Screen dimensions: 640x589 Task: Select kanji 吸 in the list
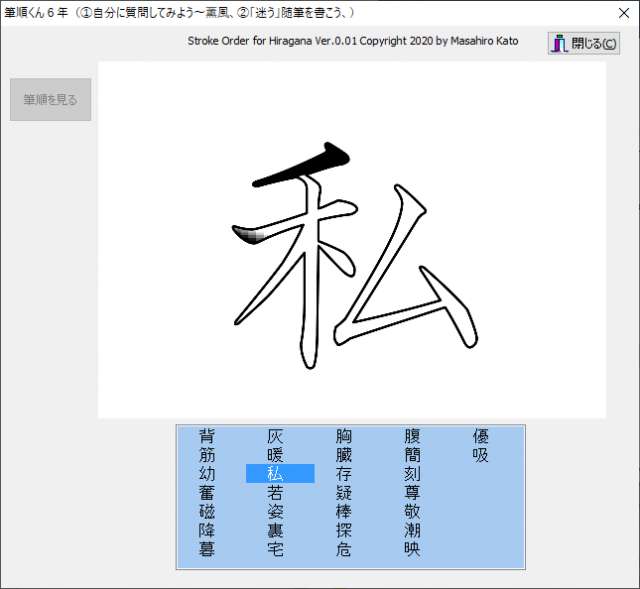click(481, 455)
